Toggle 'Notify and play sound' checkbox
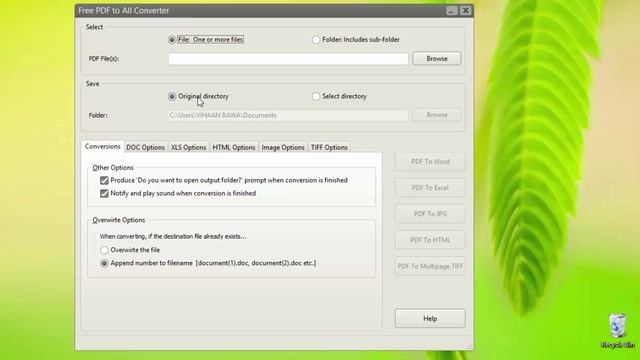Image resolution: width=640 pixels, height=360 pixels. (104, 193)
